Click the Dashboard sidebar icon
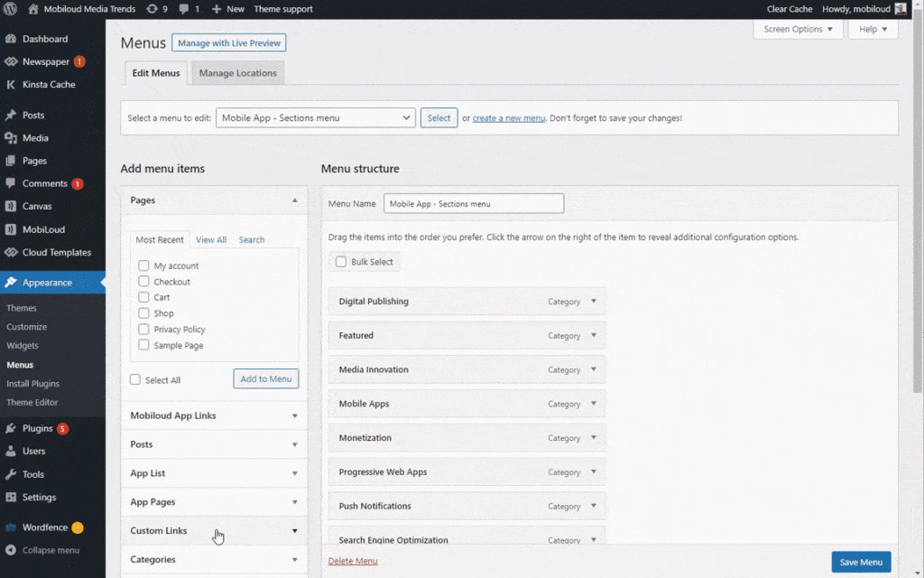 pyautogui.click(x=11, y=39)
